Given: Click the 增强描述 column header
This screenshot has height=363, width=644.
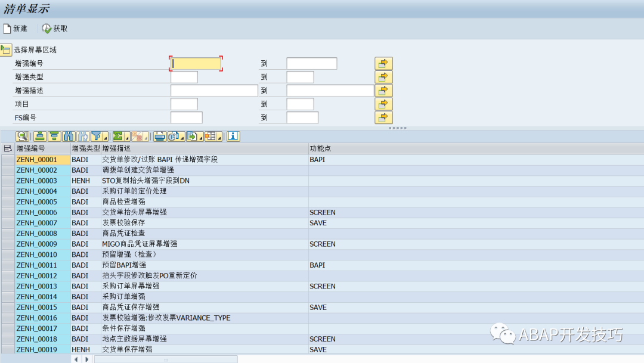Looking at the screenshot, I should point(205,148).
